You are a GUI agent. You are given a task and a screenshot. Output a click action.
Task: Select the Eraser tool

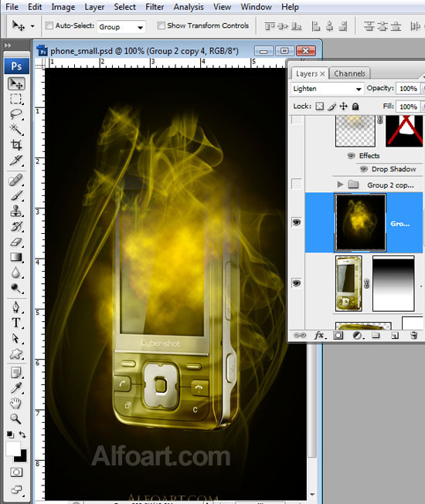click(x=16, y=242)
